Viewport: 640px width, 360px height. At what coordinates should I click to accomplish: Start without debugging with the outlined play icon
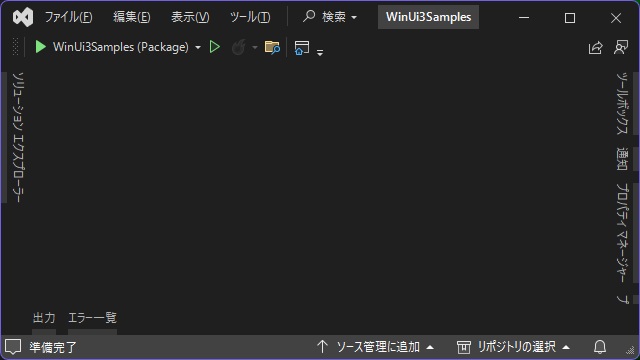215,47
